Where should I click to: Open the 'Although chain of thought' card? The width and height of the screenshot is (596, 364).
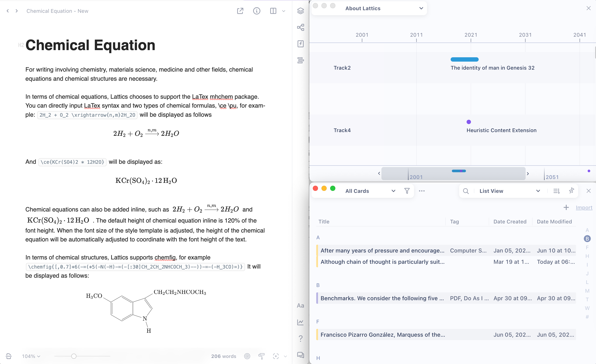[446, 262]
